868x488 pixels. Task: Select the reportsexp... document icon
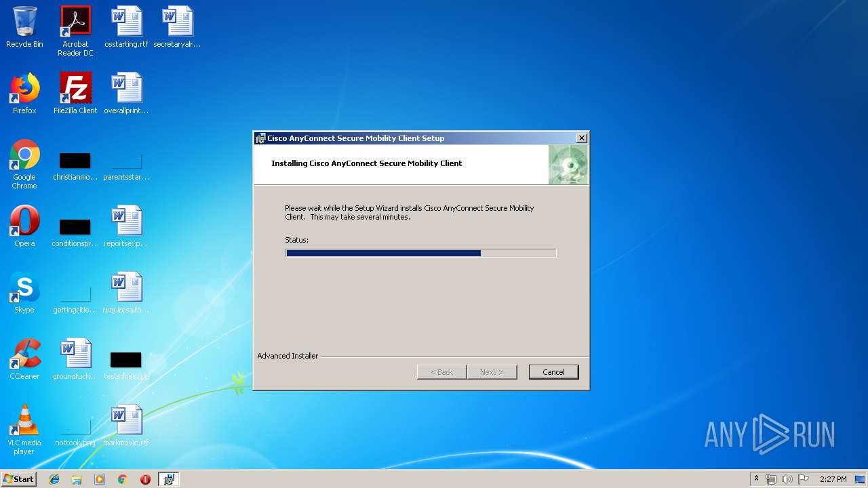click(x=126, y=226)
